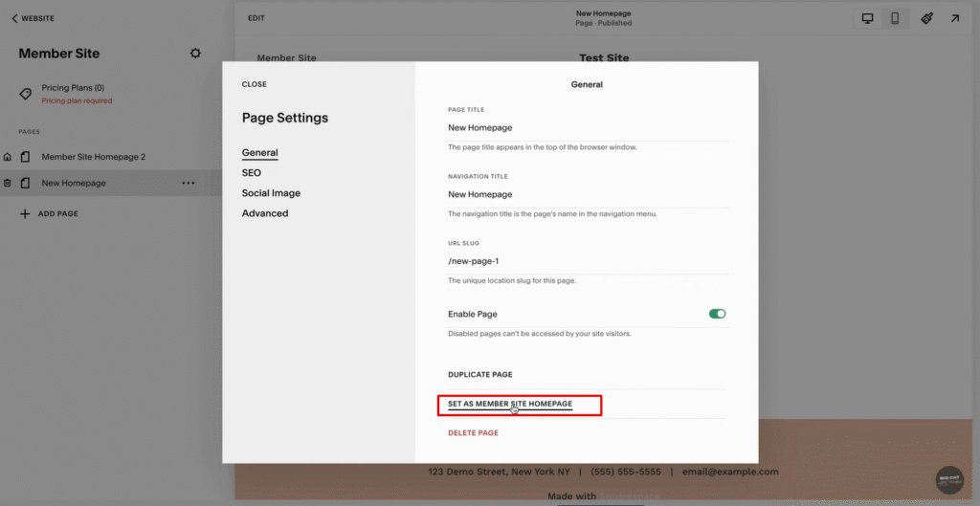This screenshot has height=506, width=980.
Task: Click SET AS MEMBER SITE HOMEPAGE
Action: (x=510, y=405)
